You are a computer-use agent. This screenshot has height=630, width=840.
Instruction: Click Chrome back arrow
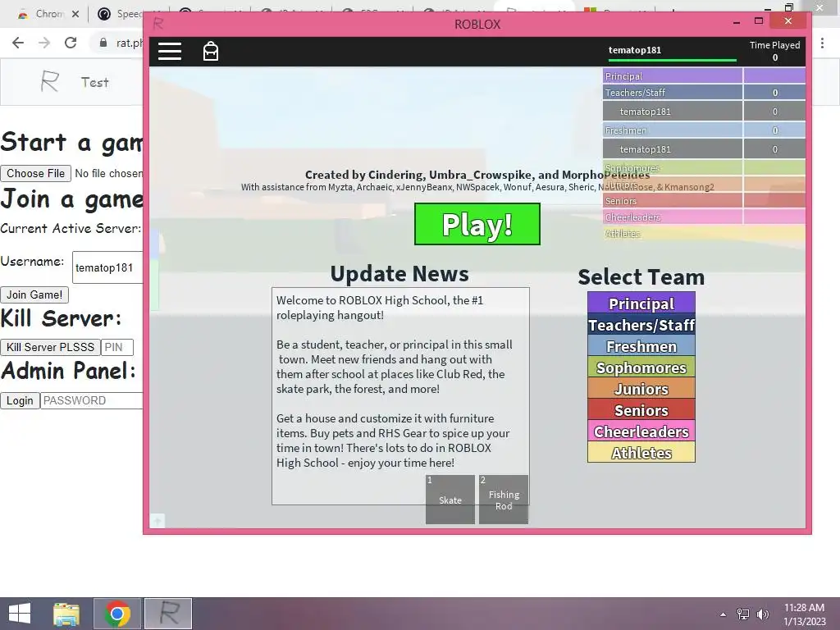[x=18, y=43]
